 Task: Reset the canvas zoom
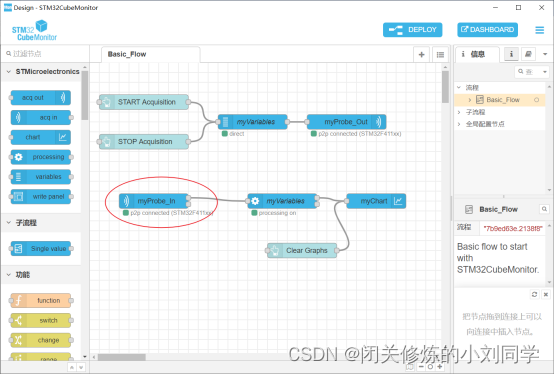[430, 367]
